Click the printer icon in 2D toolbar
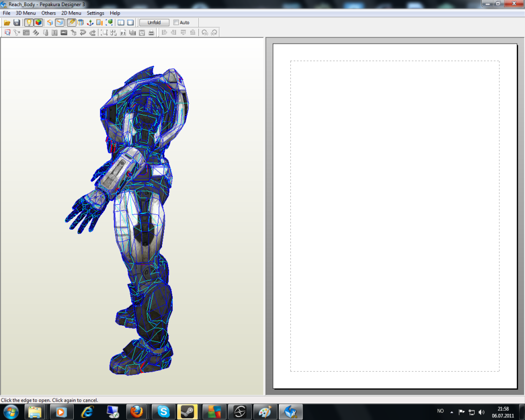525x420 pixels. tap(151, 33)
